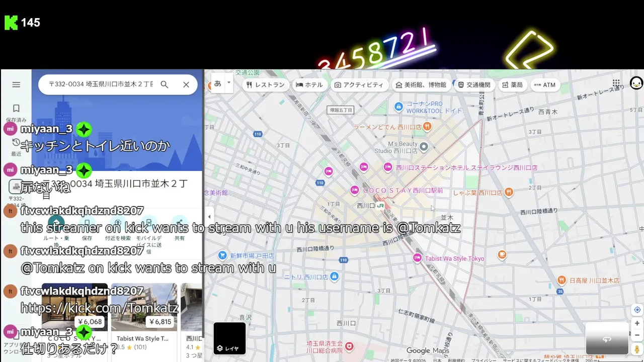
Task: Click 日高屋 川口並木店 restaurant pin
Action: [562, 280]
